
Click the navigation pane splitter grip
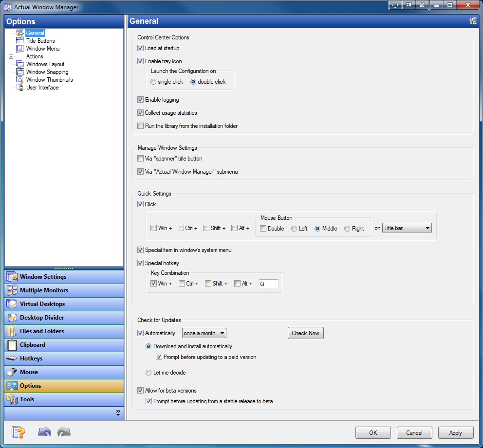click(64, 269)
